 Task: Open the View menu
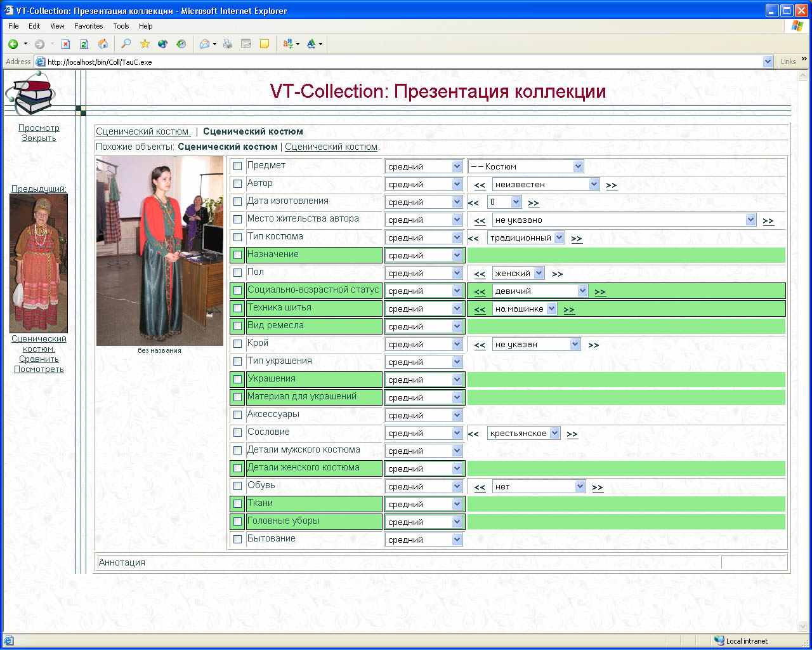pos(57,26)
